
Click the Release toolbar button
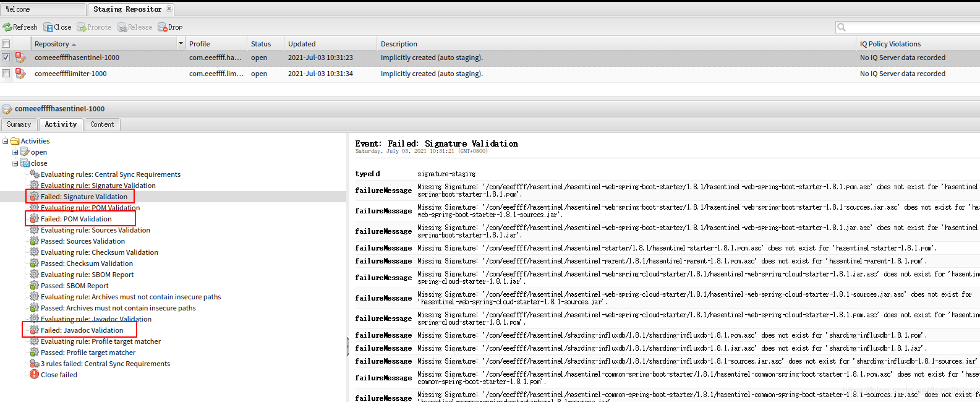click(x=135, y=27)
